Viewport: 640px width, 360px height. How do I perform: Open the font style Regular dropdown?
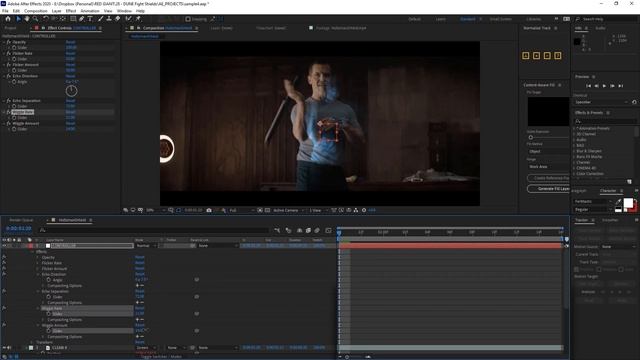tap(593, 209)
